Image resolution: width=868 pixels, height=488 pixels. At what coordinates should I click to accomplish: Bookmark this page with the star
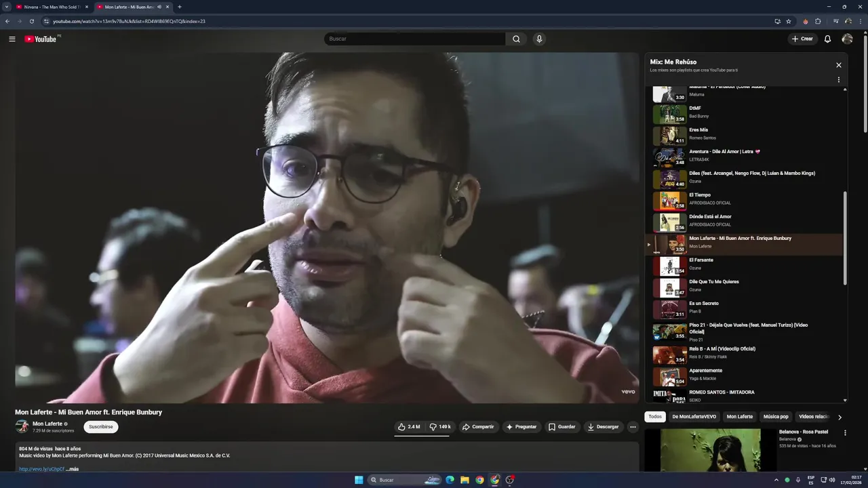(x=789, y=21)
